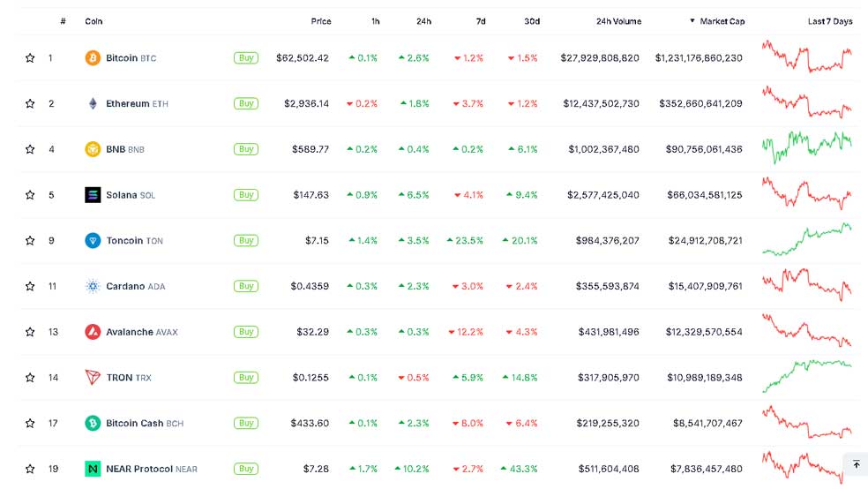The height and width of the screenshot is (489, 868).
Task: Buy Ethereum using its Buy button
Action: pyautogui.click(x=246, y=103)
